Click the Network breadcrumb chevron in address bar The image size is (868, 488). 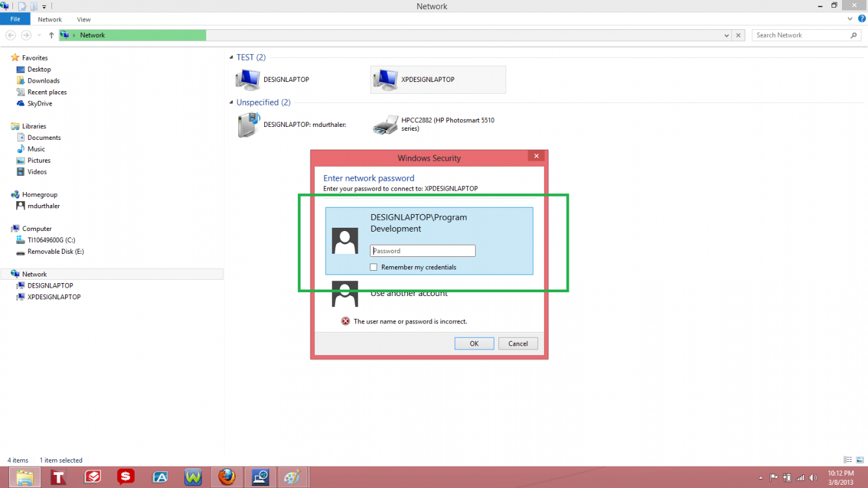point(74,35)
